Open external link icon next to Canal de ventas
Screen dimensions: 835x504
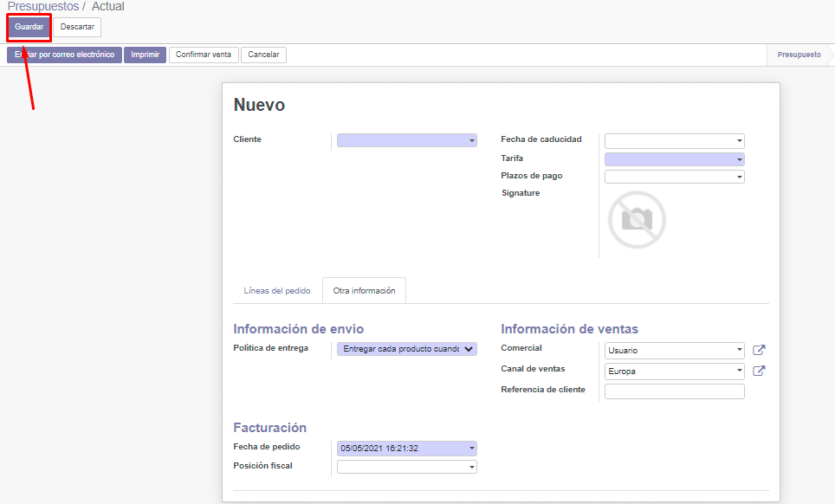(x=759, y=372)
